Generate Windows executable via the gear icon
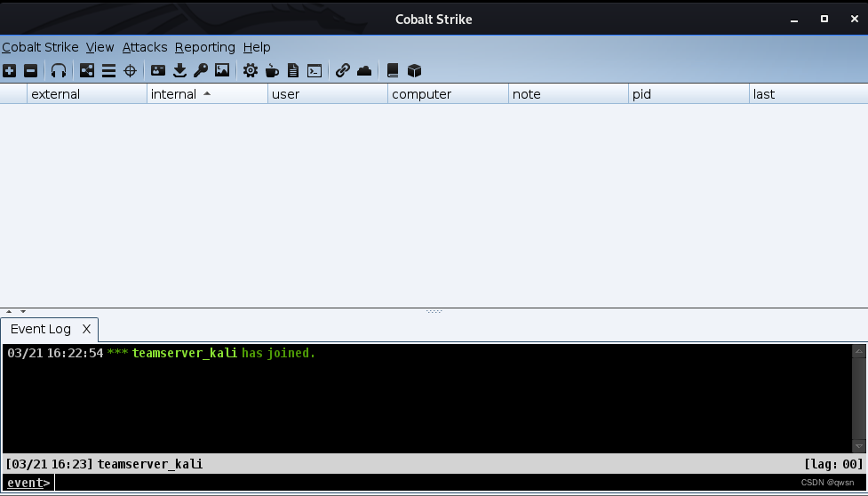868x496 pixels. point(251,70)
